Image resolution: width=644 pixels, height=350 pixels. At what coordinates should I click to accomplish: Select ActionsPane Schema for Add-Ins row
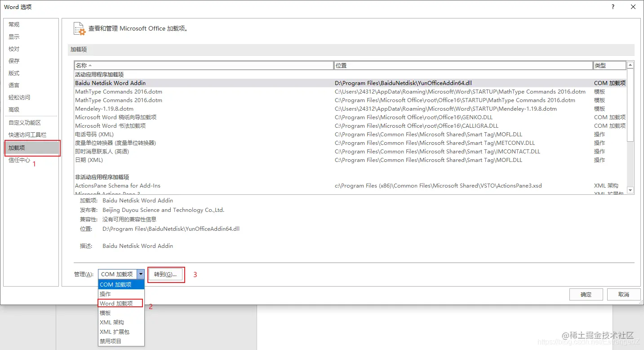pyautogui.click(x=350, y=186)
